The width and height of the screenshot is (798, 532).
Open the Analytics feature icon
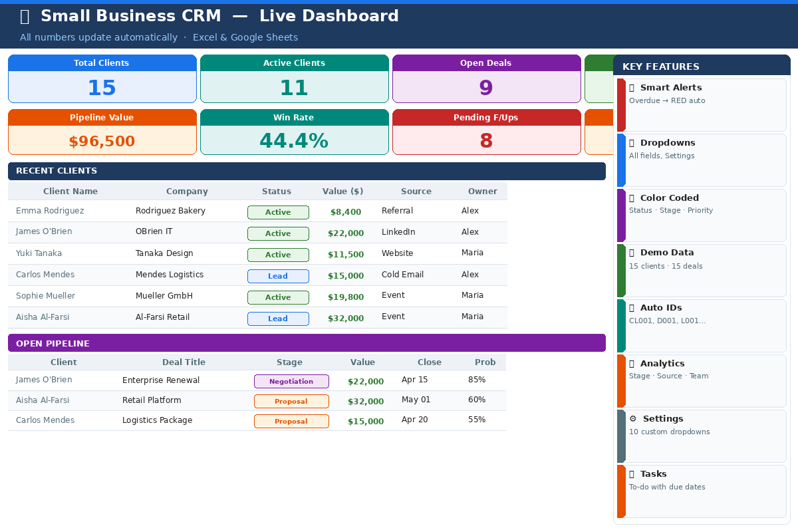coord(631,363)
